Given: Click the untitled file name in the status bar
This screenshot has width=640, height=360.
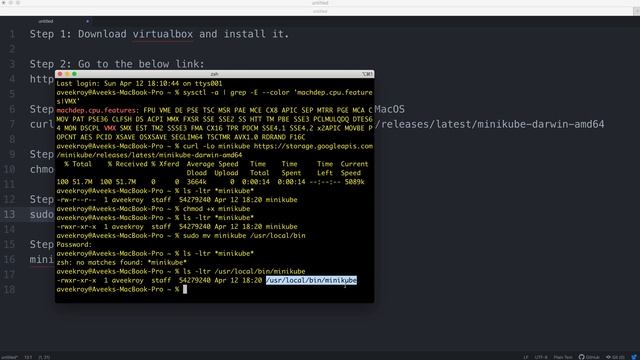Looking at the screenshot, I should (x=9, y=357).
